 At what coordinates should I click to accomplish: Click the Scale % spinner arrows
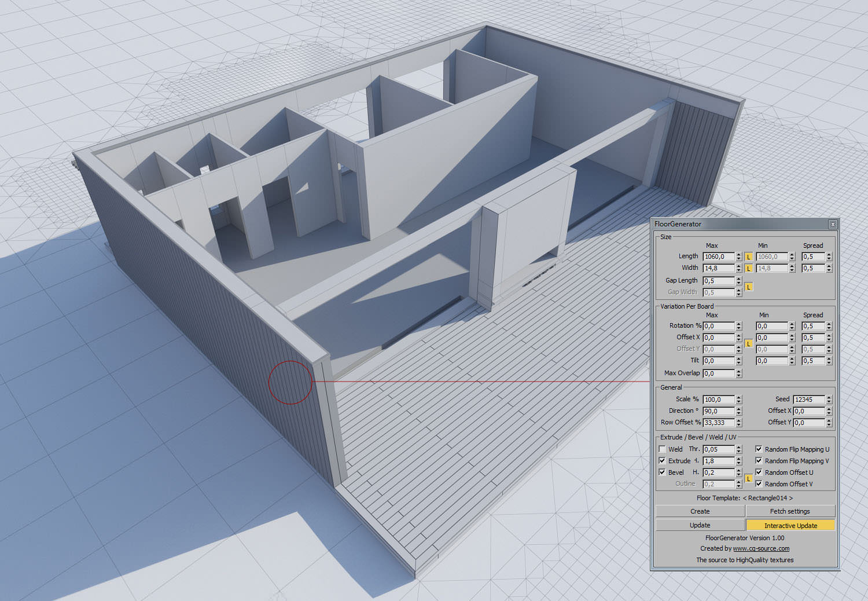click(738, 400)
